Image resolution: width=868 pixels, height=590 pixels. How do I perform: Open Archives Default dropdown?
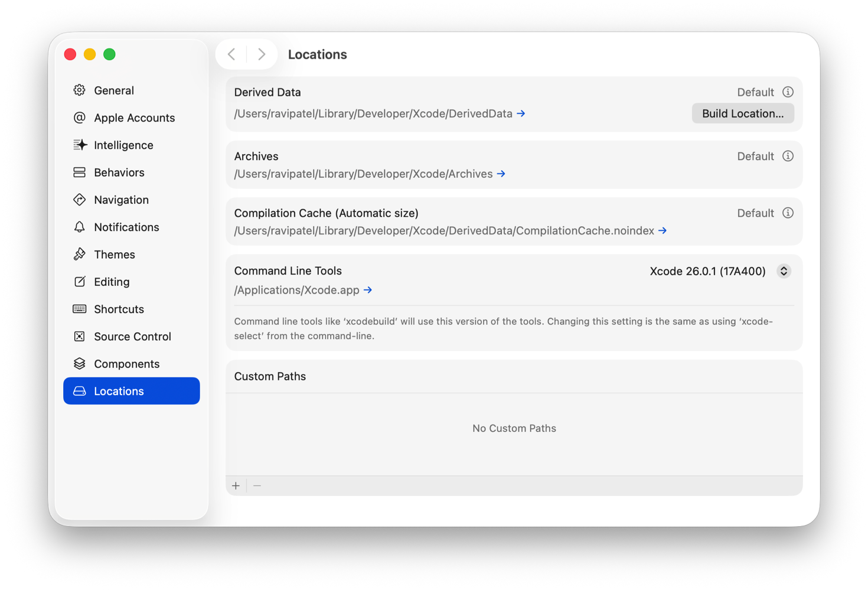pyautogui.click(x=755, y=156)
